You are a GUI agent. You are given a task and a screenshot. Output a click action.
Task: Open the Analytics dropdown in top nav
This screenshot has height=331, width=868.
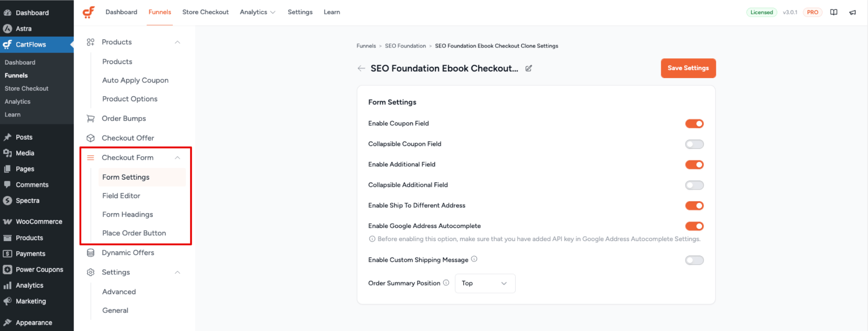point(258,12)
